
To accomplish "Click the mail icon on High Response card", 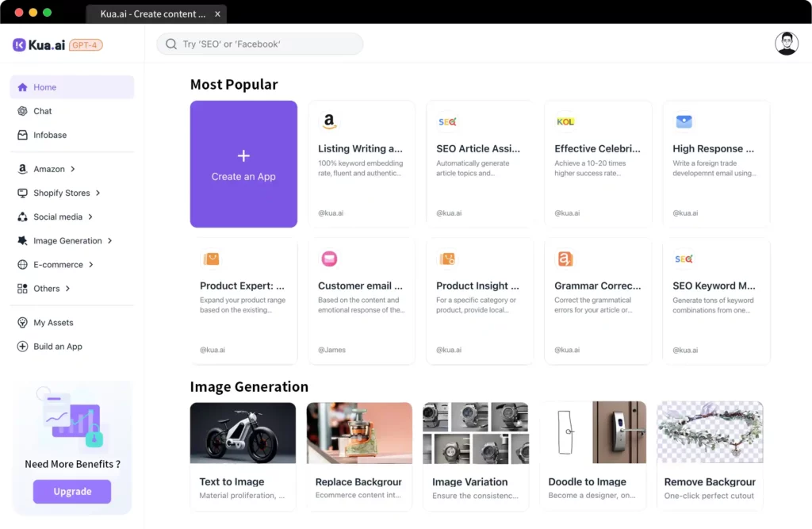I will pyautogui.click(x=684, y=121).
